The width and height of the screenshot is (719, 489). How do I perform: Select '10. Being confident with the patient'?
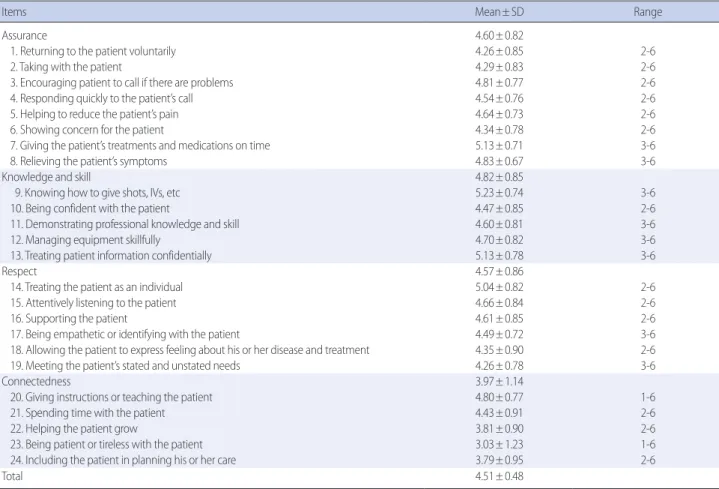click(90, 208)
